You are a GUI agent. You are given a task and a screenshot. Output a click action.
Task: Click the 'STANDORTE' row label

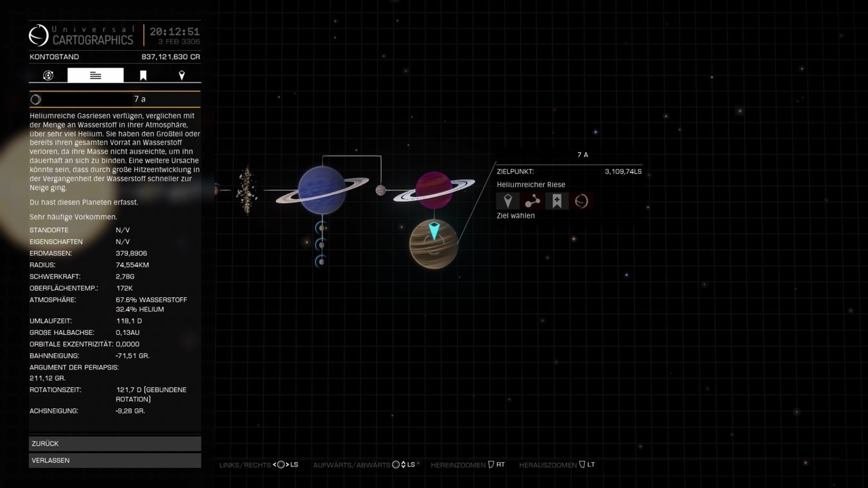tap(49, 230)
